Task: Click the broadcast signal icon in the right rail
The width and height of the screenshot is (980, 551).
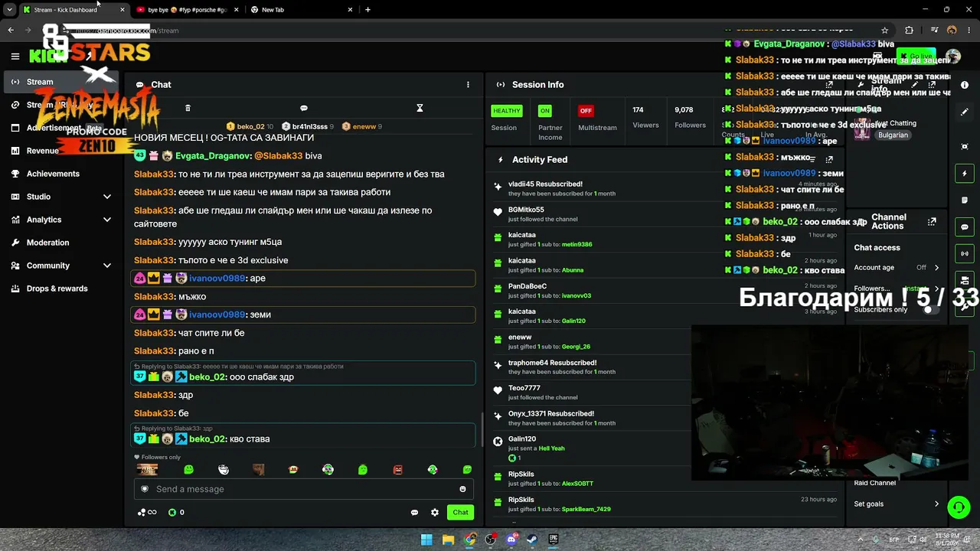Action: (x=965, y=253)
